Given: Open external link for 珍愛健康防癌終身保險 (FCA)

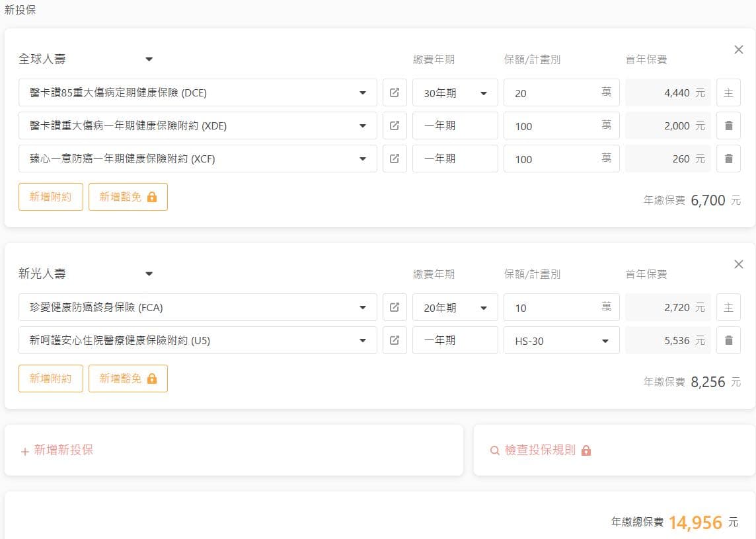Looking at the screenshot, I should tap(395, 307).
